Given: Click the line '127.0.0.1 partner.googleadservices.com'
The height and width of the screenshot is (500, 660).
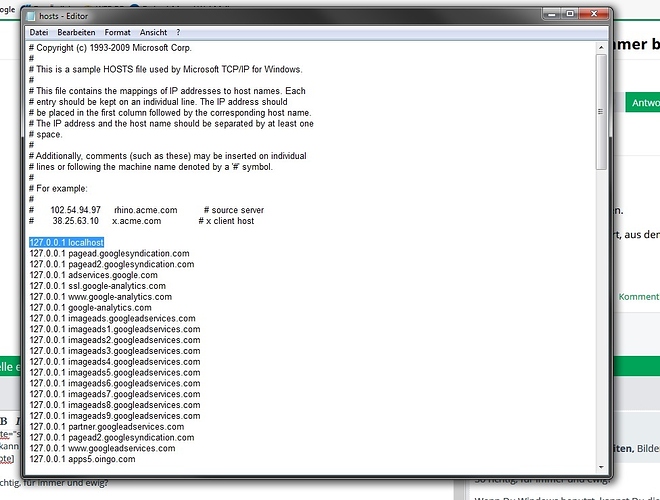Looking at the screenshot, I should [107, 427].
